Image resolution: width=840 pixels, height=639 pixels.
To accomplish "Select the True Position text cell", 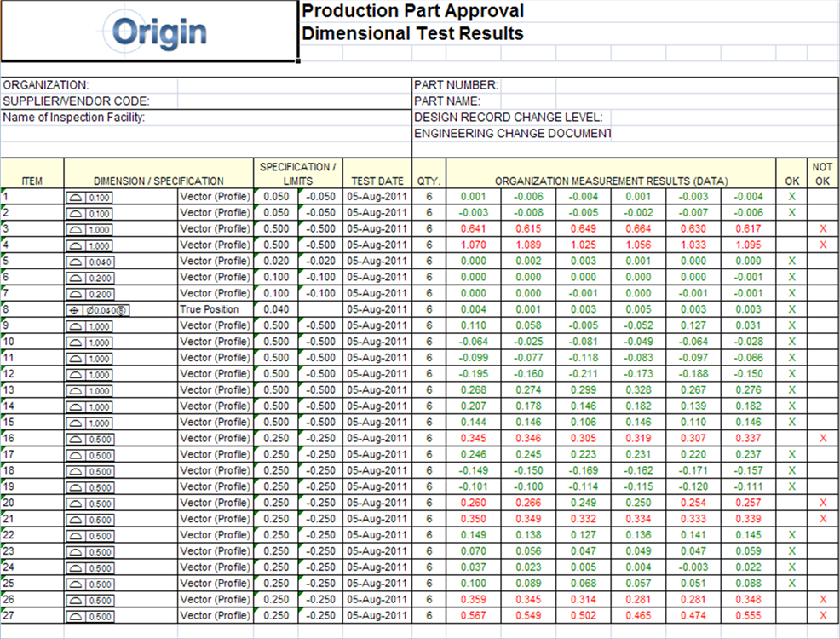I will click(210, 309).
